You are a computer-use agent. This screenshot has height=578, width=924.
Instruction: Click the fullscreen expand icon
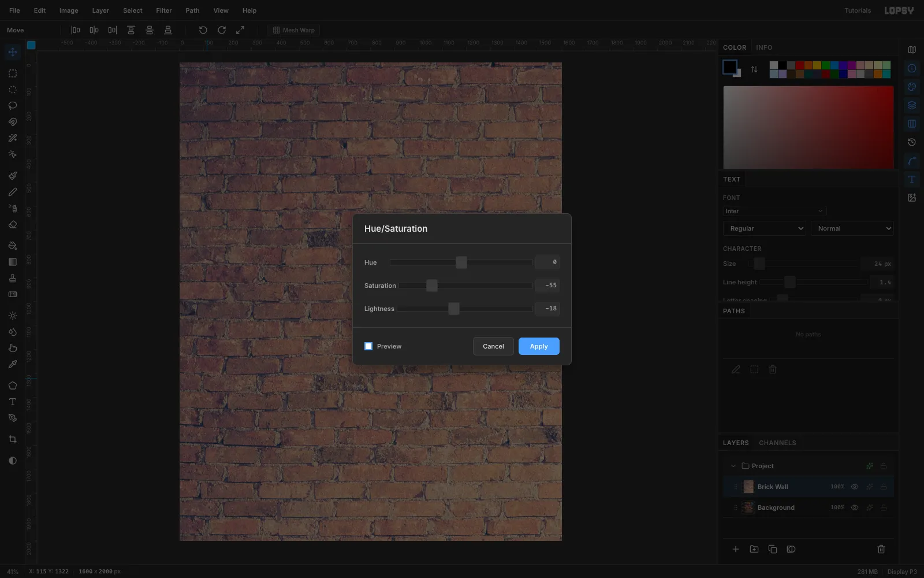[x=240, y=30]
